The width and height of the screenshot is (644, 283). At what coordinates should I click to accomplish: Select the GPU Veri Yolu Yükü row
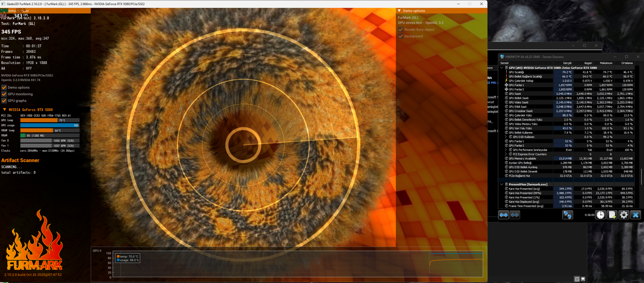pos(567,128)
